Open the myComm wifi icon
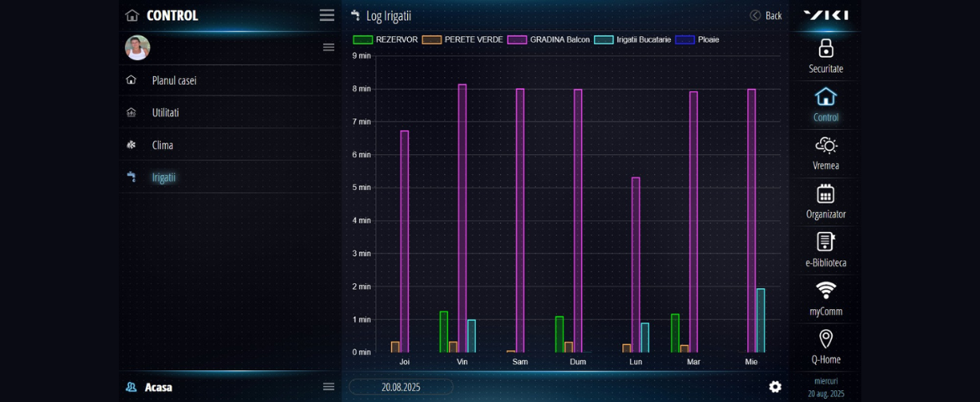The image size is (980, 402). pos(825,291)
